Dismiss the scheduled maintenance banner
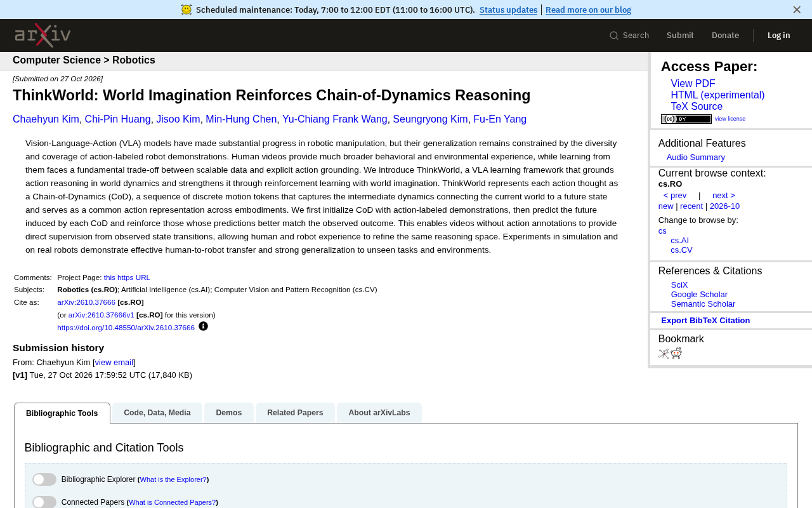This screenshot has height=508, width=812. click(797, 10)
